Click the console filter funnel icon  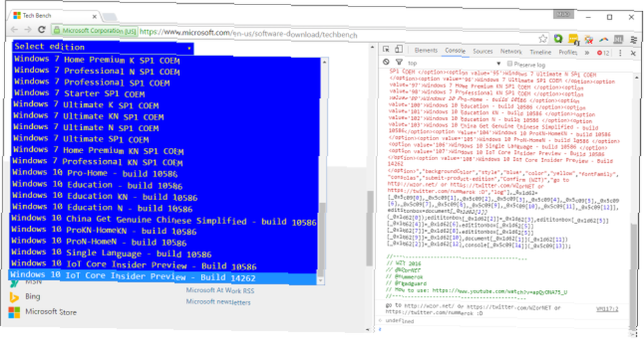[x=399, y=62]
